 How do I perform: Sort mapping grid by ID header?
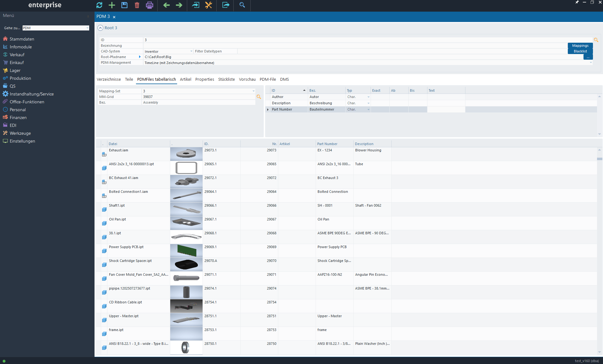pyautogui.click(x=289, y=90)
